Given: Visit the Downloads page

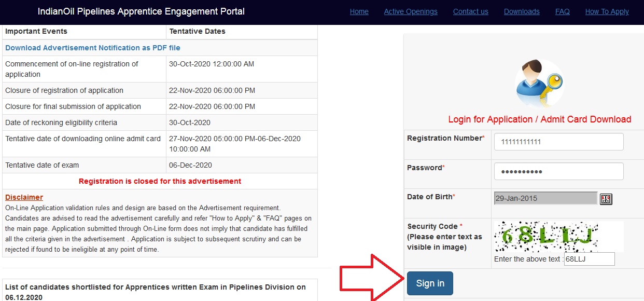Looking at the screenshot, I should pos(522,11).
